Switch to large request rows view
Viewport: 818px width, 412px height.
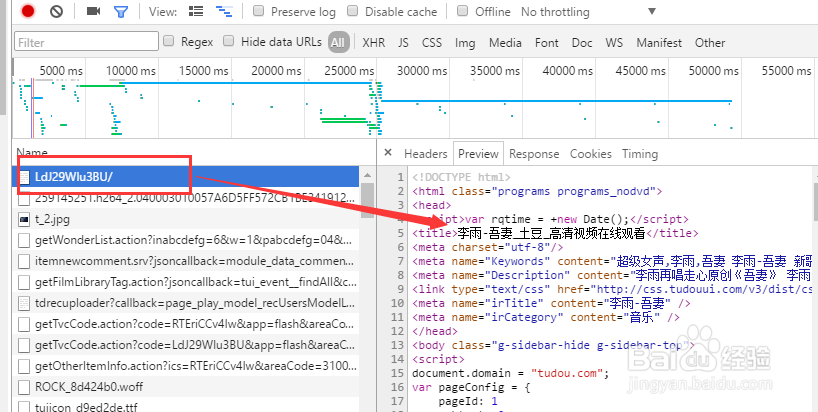[x=196, y=11]
